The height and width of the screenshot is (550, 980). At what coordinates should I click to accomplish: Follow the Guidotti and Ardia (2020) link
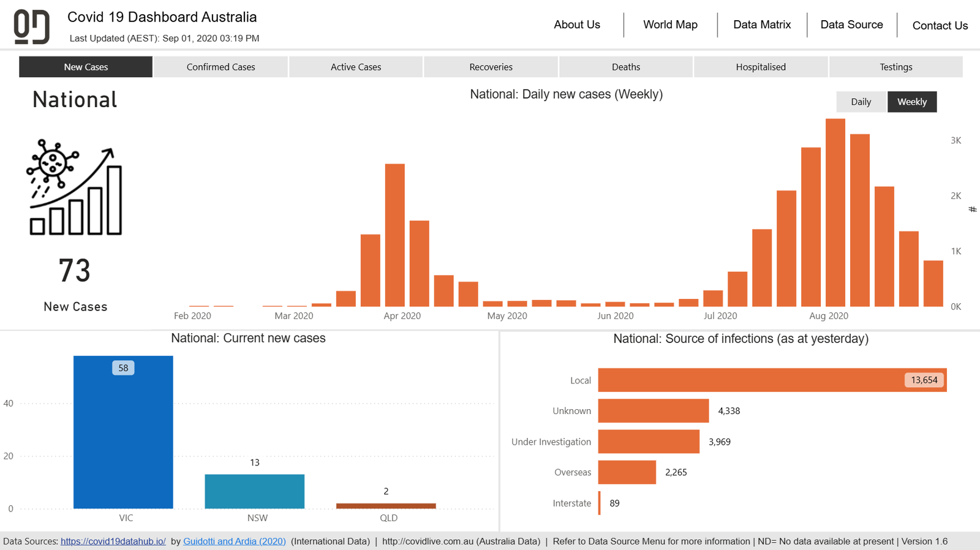235,541
